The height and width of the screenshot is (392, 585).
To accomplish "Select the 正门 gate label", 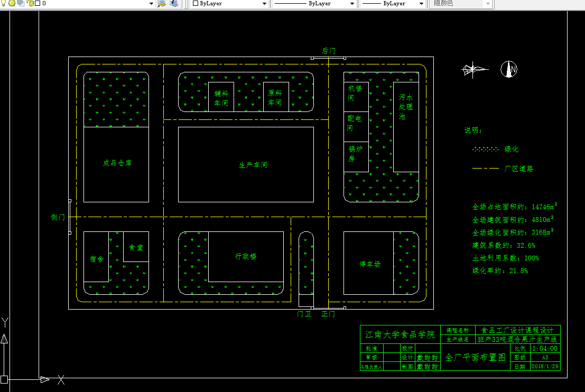I will (328, 314).
